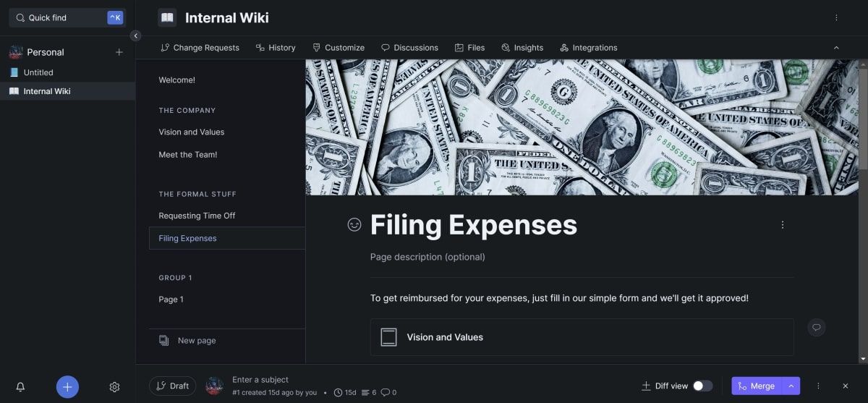Switch to the Insights tab
868x403 pixels.
(x=522, y=48)
